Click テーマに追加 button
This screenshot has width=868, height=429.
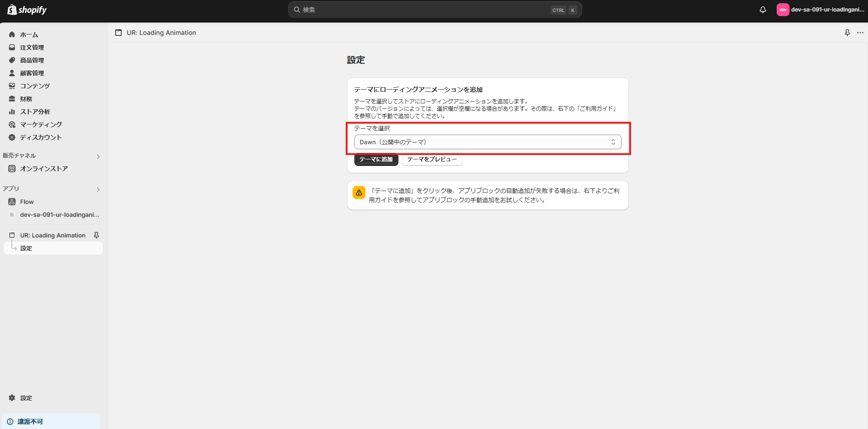(x=376, y=159)
